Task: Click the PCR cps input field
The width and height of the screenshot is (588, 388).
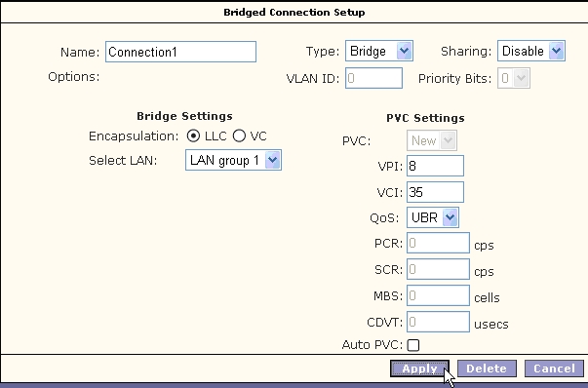Action: tap(438, 243)
